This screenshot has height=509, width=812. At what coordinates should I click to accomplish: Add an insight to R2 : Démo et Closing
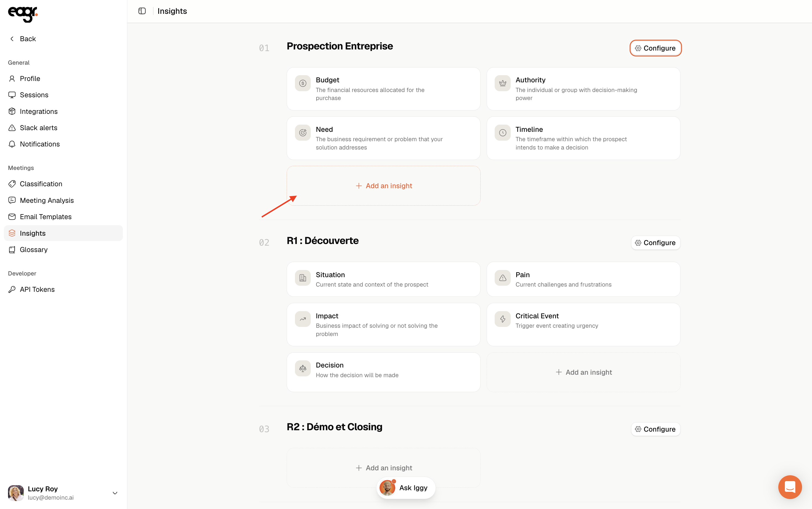(383, 468)
